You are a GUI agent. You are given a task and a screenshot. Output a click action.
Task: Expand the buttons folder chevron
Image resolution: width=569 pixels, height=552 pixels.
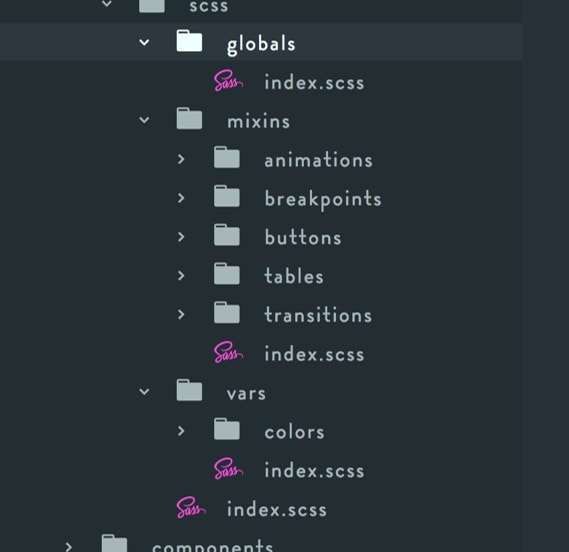pos(181,237)
